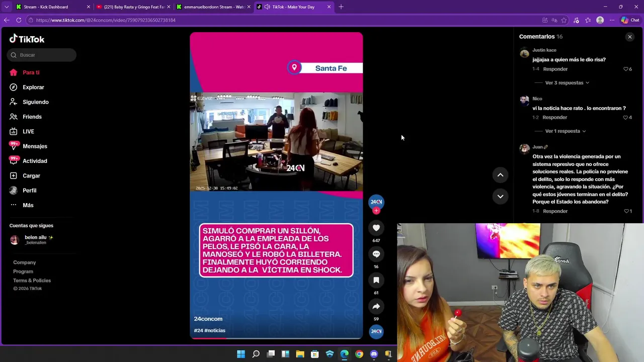Open Windows taskbar search
Viewport: 644px width, 362px height.
tap(256, 354)
